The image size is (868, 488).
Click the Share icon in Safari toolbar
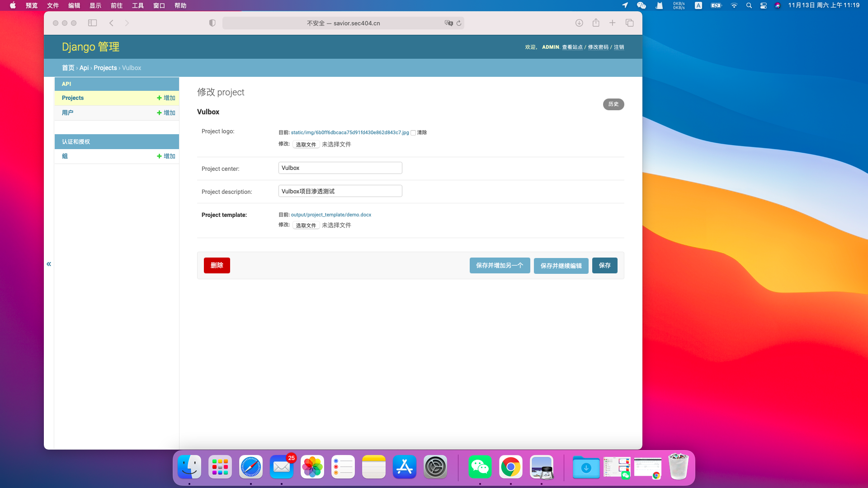(x=596, y=23)
